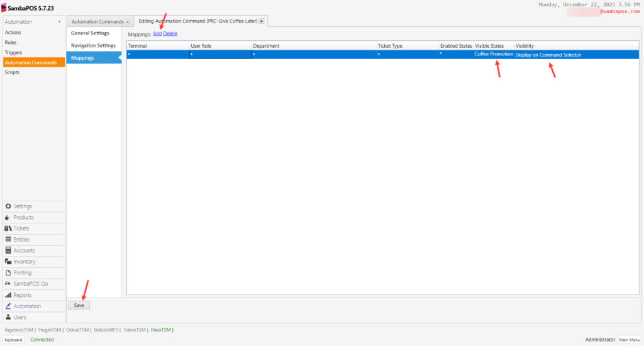Close the Editing Automation Command tab
This screenshot has height=346, width=644.
262,21
